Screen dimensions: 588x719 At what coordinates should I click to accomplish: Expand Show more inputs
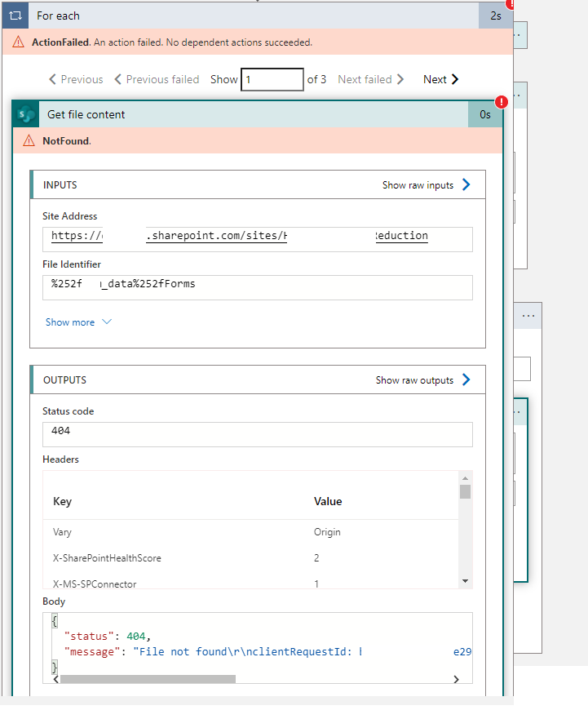[70, 322]
